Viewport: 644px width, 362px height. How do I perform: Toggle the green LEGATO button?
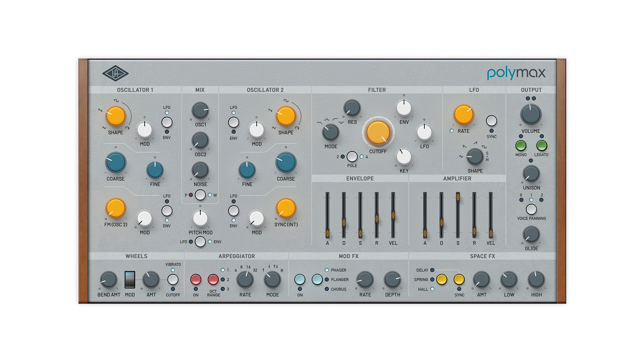click(541, 145)
